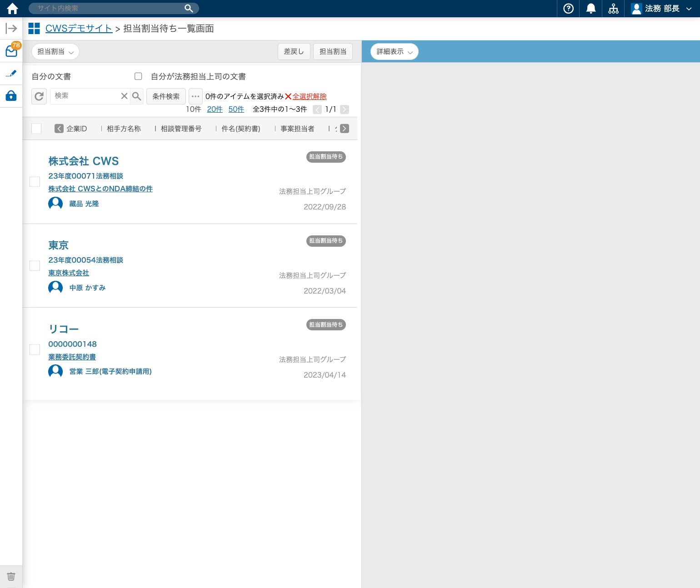Tick the select-all checkbox in column header
This screenshot has height=588, width=700.
tap(36, 129)
